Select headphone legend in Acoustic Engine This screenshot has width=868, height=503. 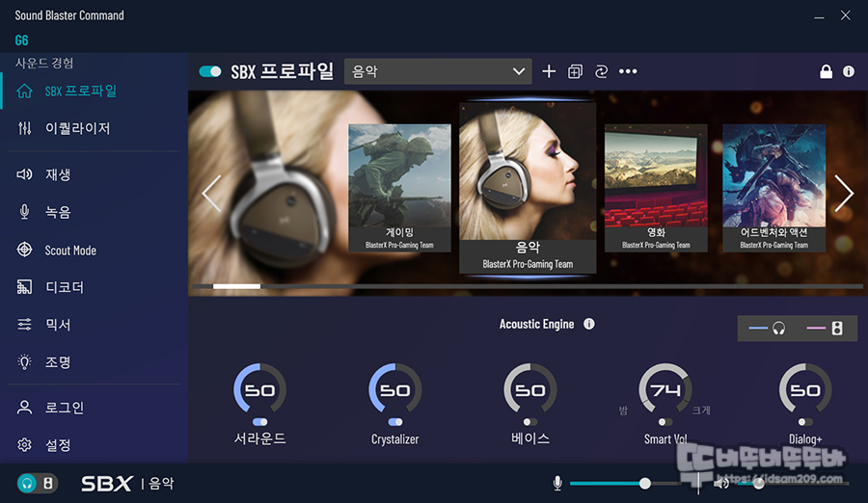[x=768, y=329]
